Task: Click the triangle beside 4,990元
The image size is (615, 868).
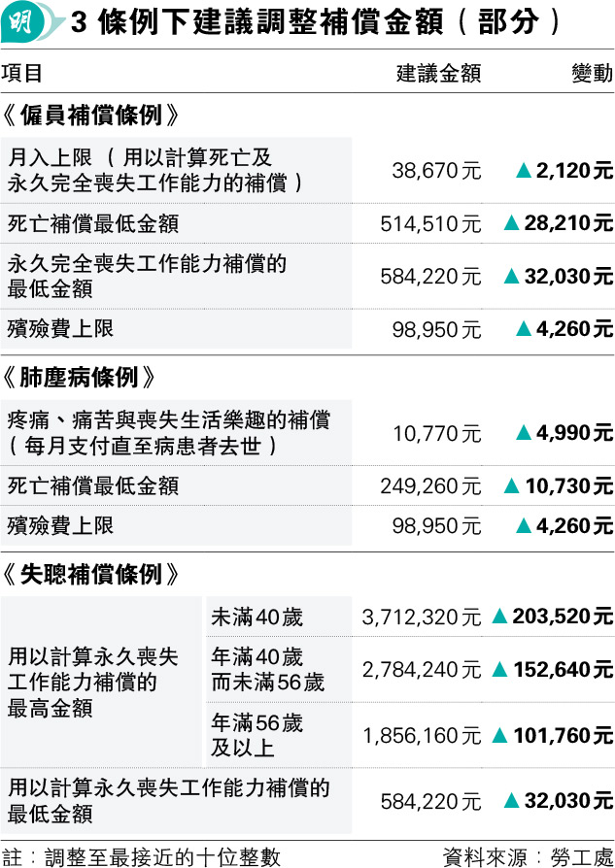Action: (x=524, y=432)
